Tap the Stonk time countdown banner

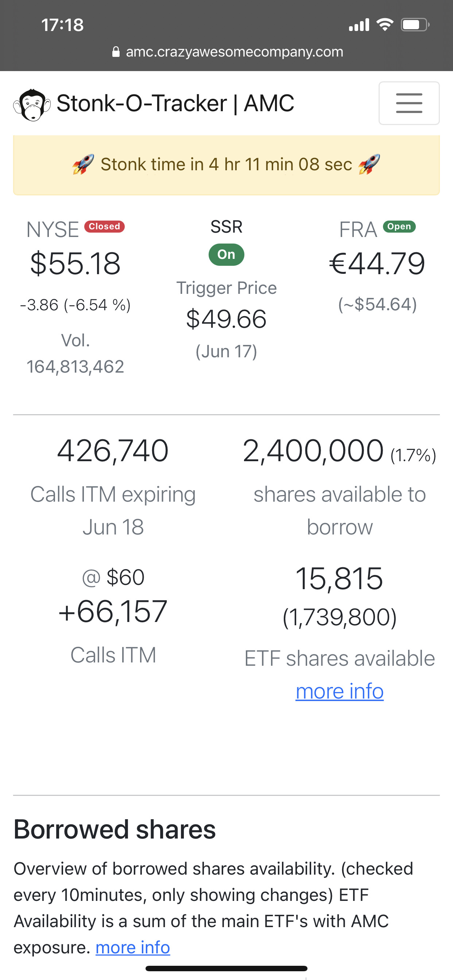point(226,164)
